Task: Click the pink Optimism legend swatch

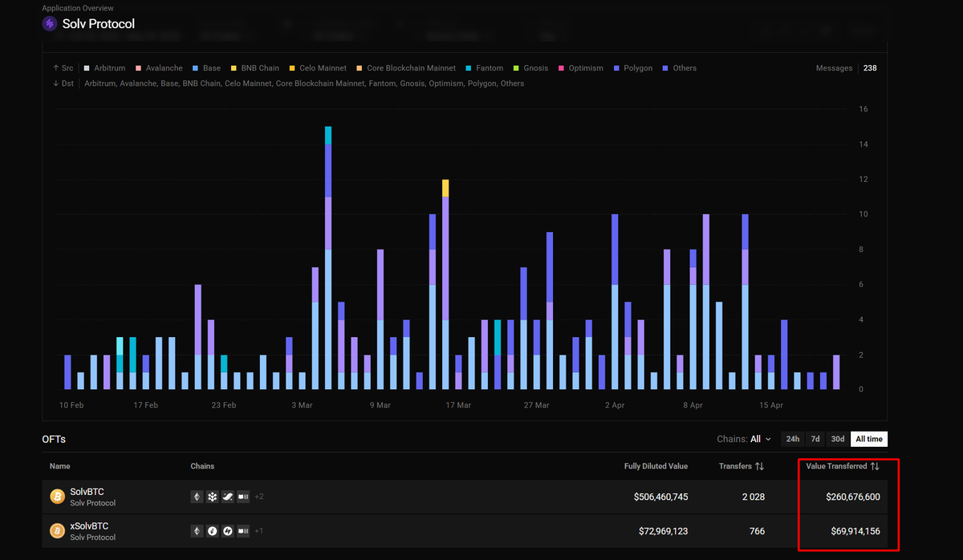Action: pyautogui.click(x=561, y=68)
